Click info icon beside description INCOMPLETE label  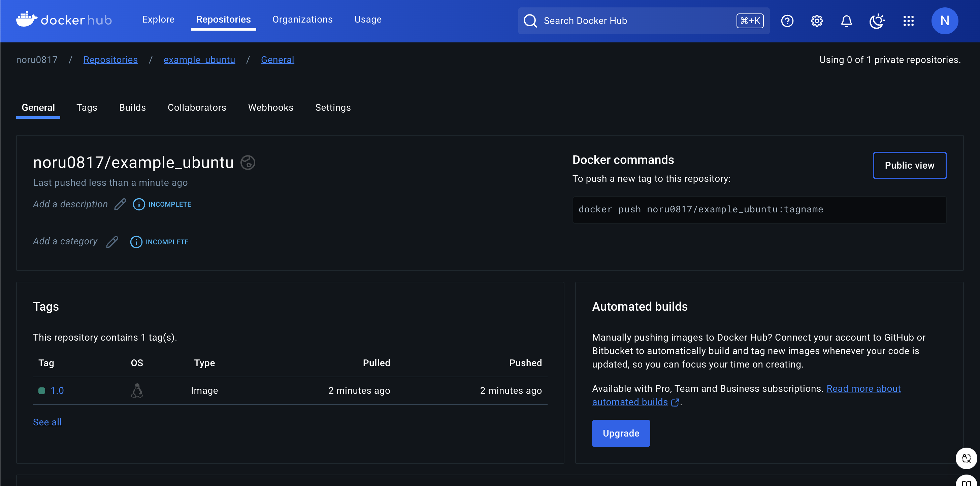(139, 204)
